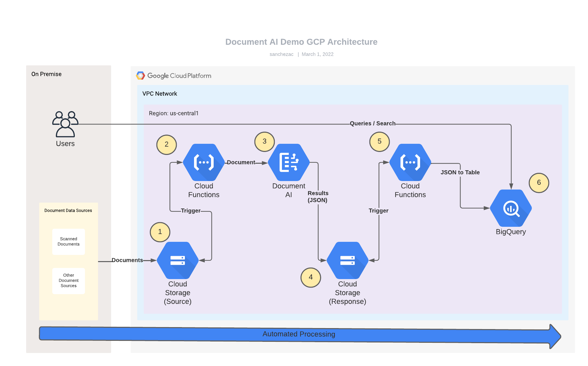Collapse the VPC Network container

160,94
